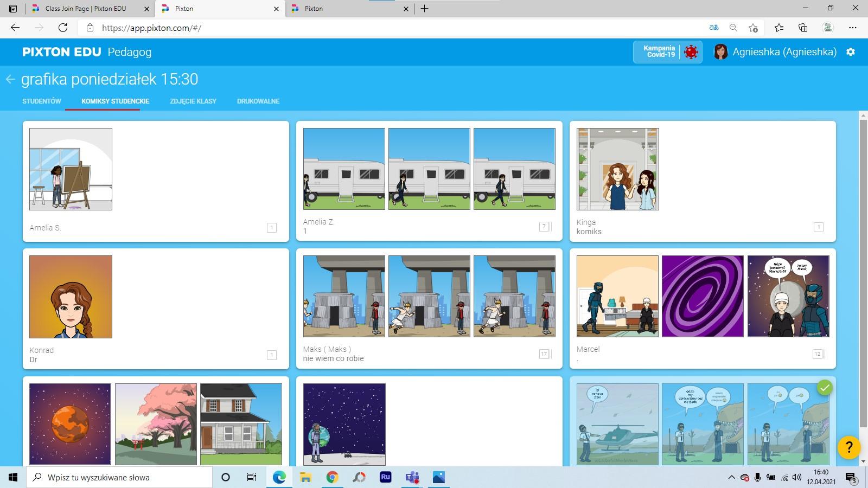Image resolution: width=868 pixels, height=488 pixels.
Task: Click panel count icon on Amelia S. card
Action: coord(272,228)
